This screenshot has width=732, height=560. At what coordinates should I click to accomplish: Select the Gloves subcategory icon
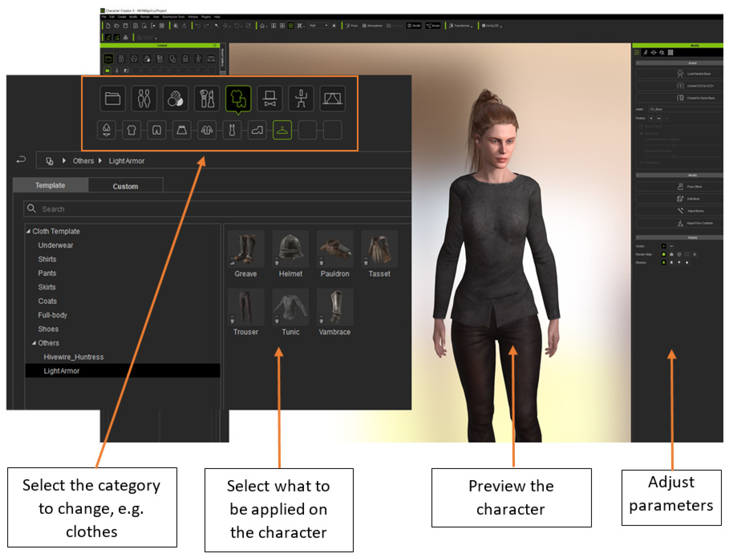207,130
